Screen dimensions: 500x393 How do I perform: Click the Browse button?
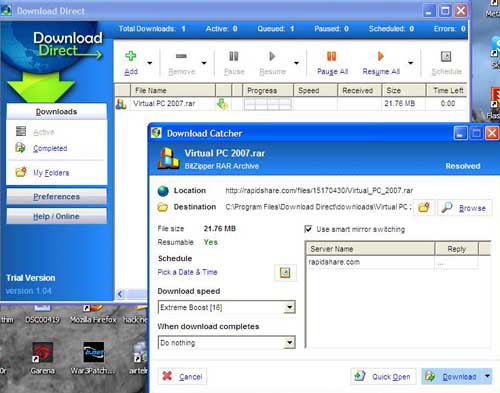[x=464, y=208]
